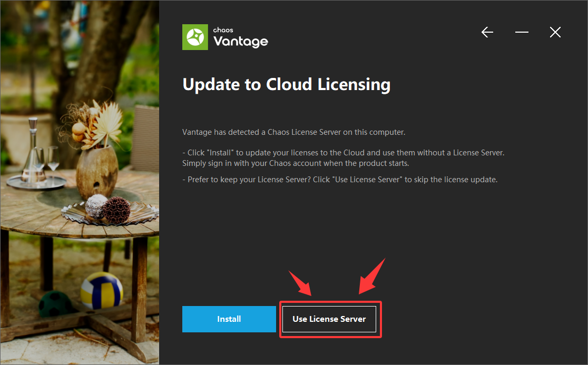
Task: Click the right red arrow annotation
Action: pos(372,276)
